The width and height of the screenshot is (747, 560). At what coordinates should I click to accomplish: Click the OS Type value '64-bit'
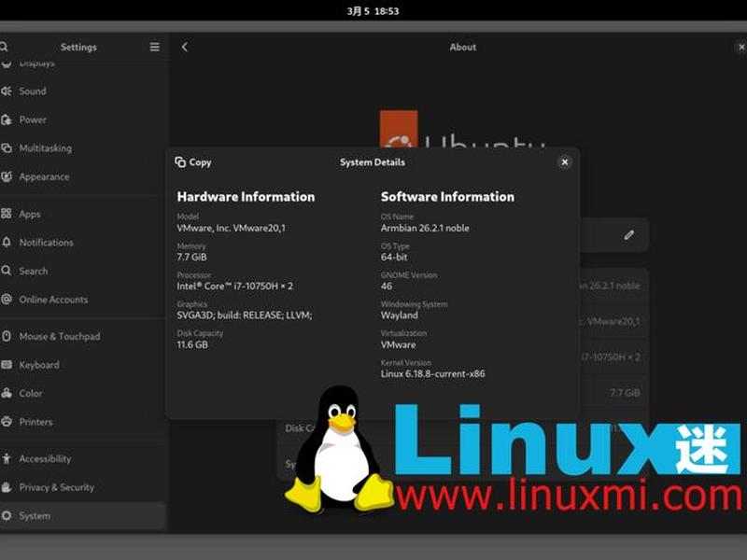pos(394,258)
